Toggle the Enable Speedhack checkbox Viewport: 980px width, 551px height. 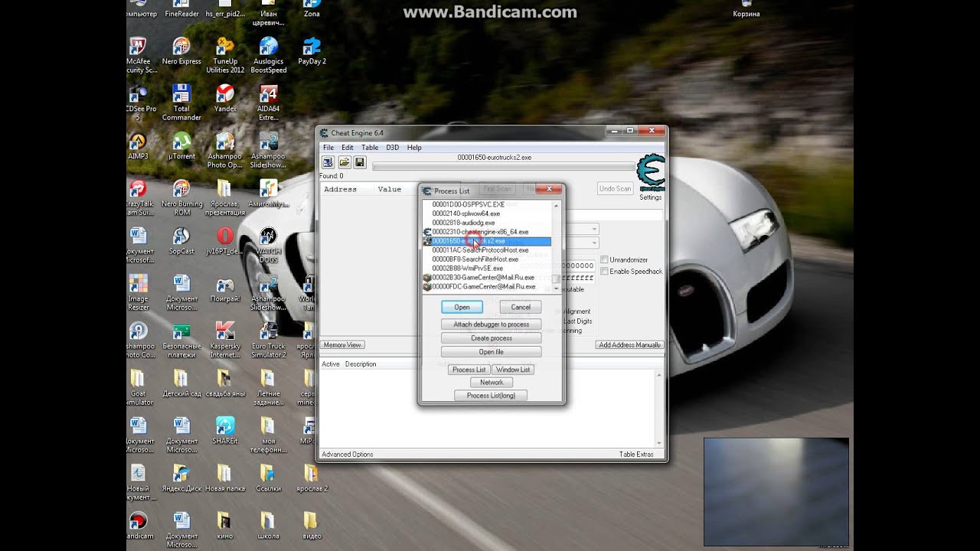coord(605,272)
